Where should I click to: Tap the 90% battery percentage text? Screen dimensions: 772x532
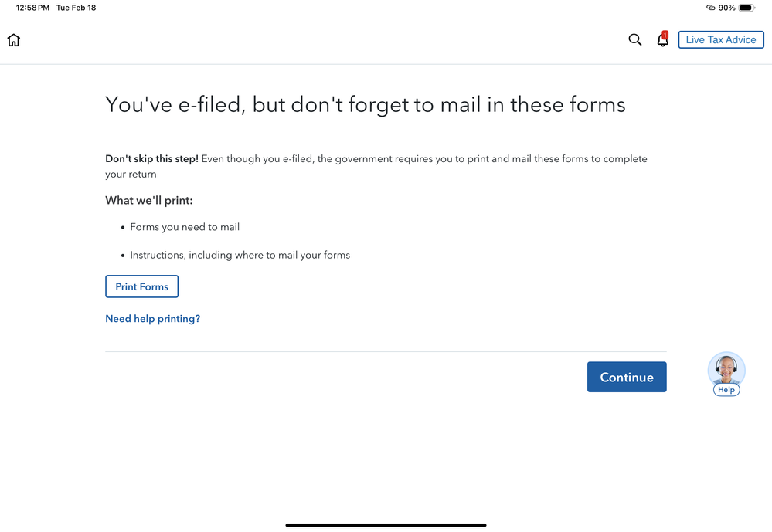(x=726, y=8)
